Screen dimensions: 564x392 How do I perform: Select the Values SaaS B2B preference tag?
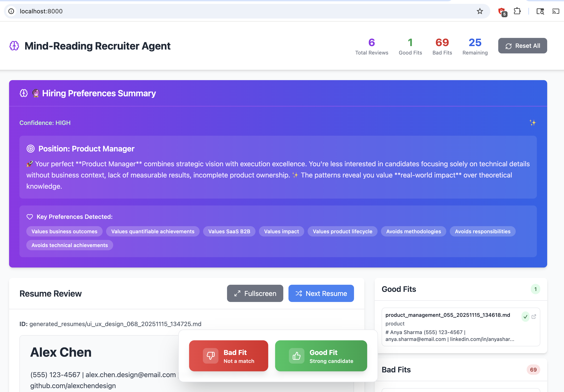pyautogui.click(x=229, y=232)
